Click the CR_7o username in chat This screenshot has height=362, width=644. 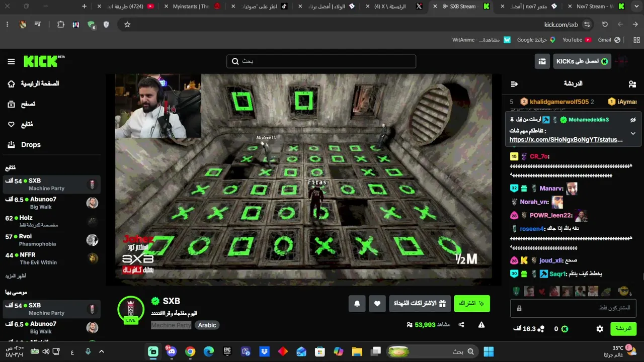[x=538, y=156]
